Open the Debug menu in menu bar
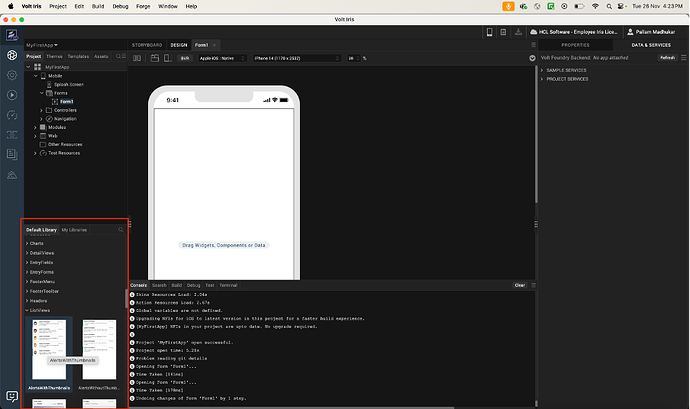690x409 pixels. click(120, 6)
